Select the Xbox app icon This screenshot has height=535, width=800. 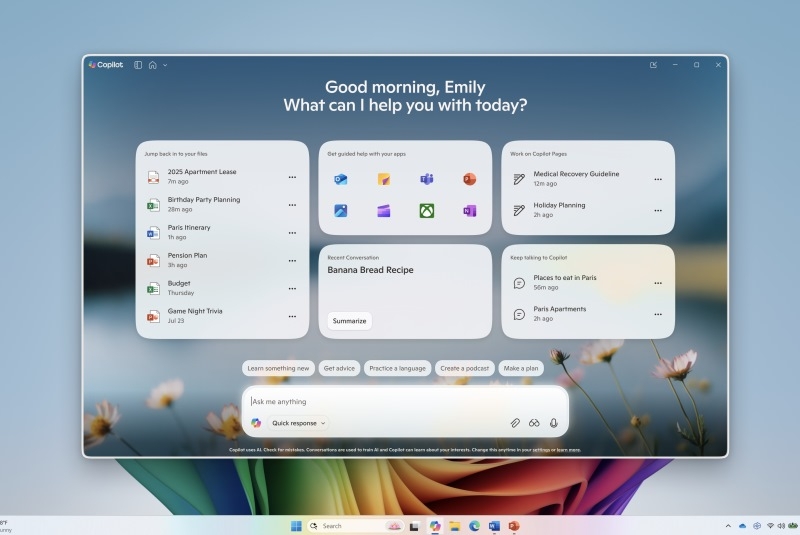click(x=427, y=211)
